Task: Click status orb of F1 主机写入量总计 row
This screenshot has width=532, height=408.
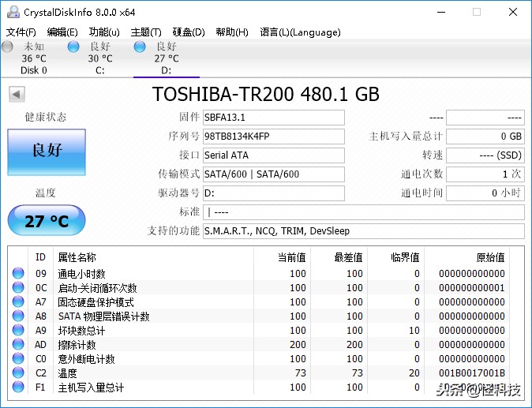Action: pyautogui.click(x=18, y=387)
